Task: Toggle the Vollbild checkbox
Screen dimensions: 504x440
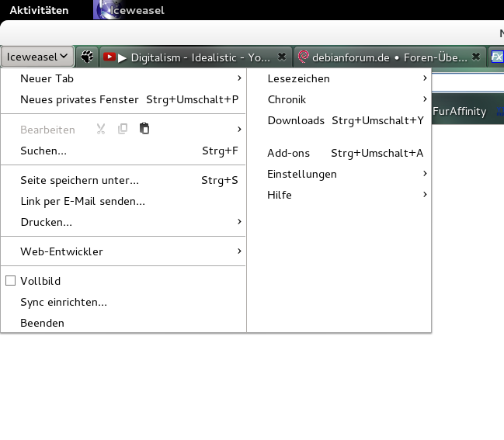Action: pos(10,281)
